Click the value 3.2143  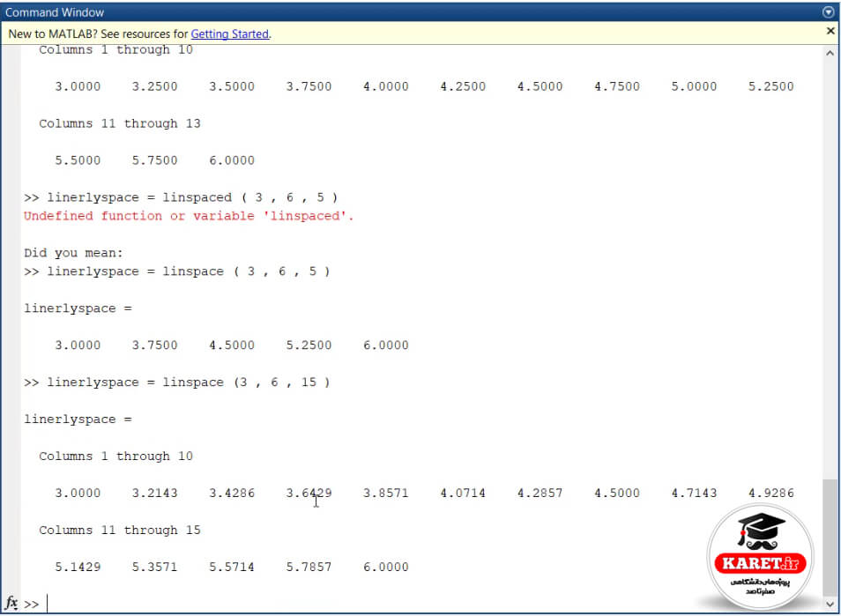click(154, 493)
